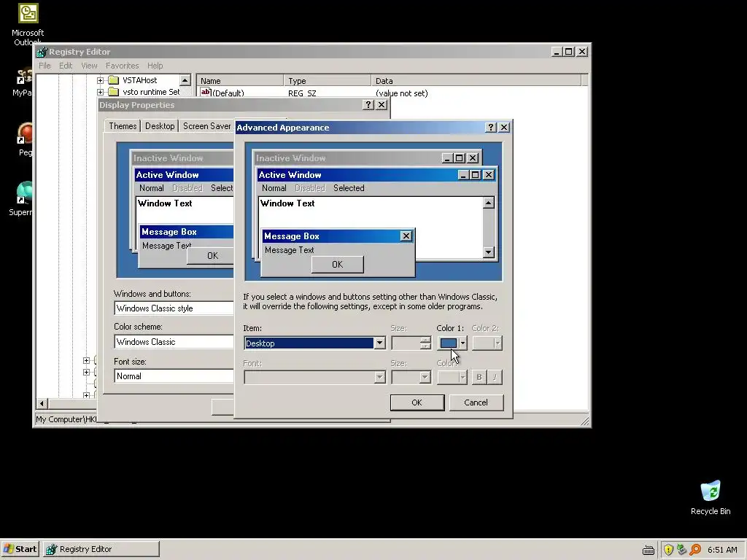Screen dimensions: 747x560
Task: Click the registry tree scroll-left arrow
Action: (x=42, y=404)
